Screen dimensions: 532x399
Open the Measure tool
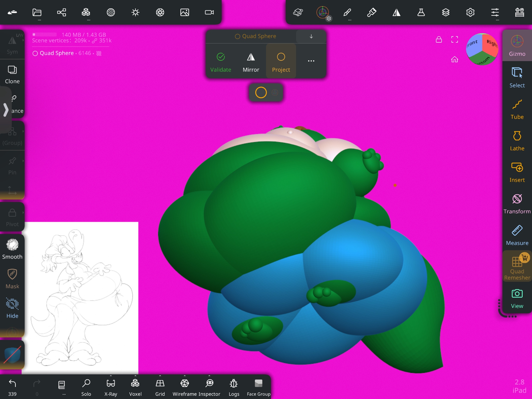pos(517,235)
